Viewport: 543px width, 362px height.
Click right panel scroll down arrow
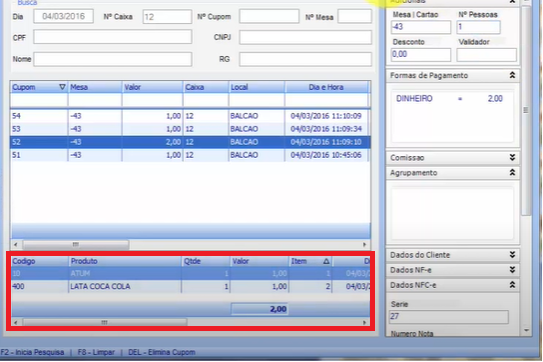click(526, 331)
